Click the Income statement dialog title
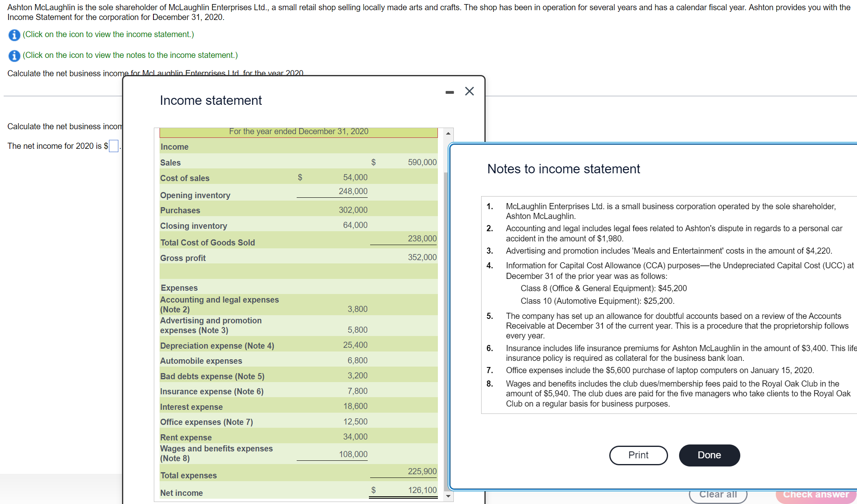Image resolution: width=857 pixels, height=504 pixels. point(211,100)
